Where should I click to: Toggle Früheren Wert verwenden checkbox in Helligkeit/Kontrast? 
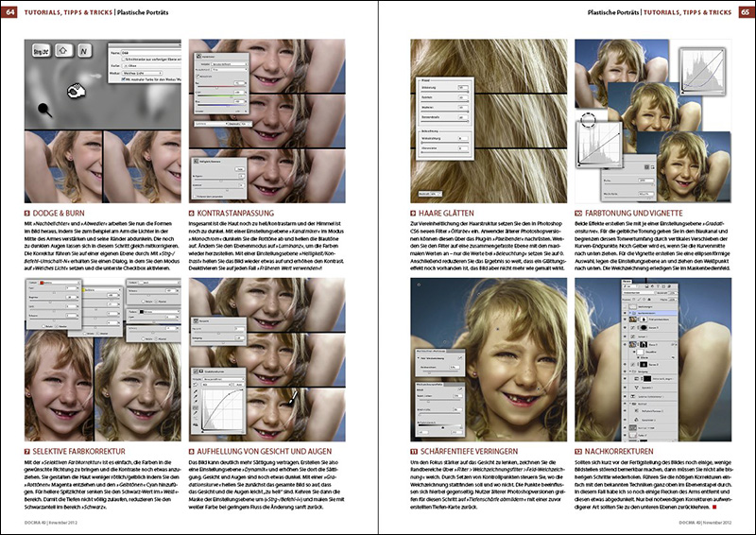[195, 197]
